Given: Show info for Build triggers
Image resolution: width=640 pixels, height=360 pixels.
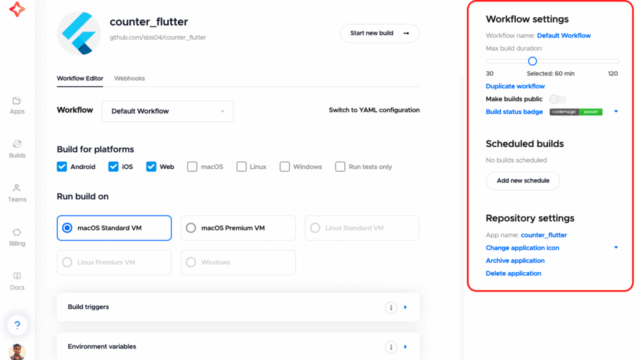Looking at the screenshot, I should click(391, 307).
